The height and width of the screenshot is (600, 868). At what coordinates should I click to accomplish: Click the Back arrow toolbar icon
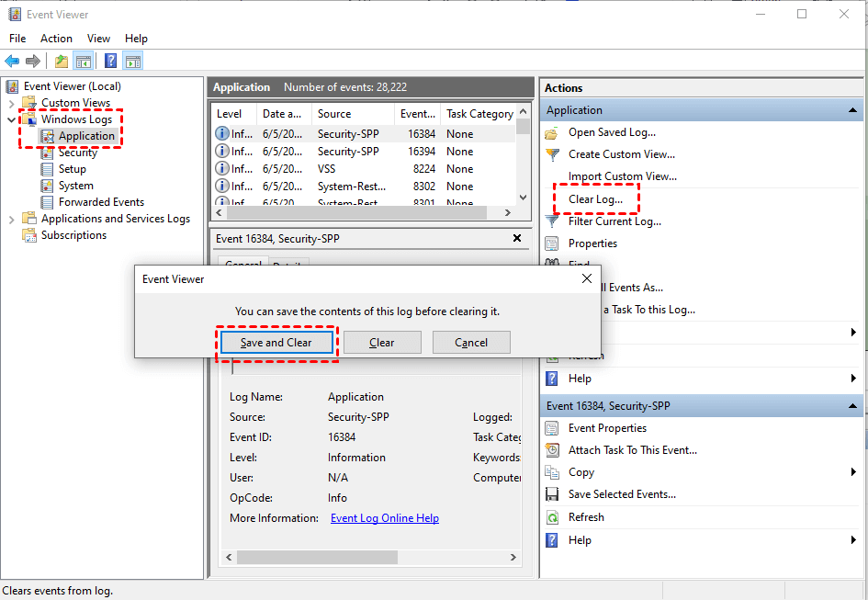tap(12, 62)
